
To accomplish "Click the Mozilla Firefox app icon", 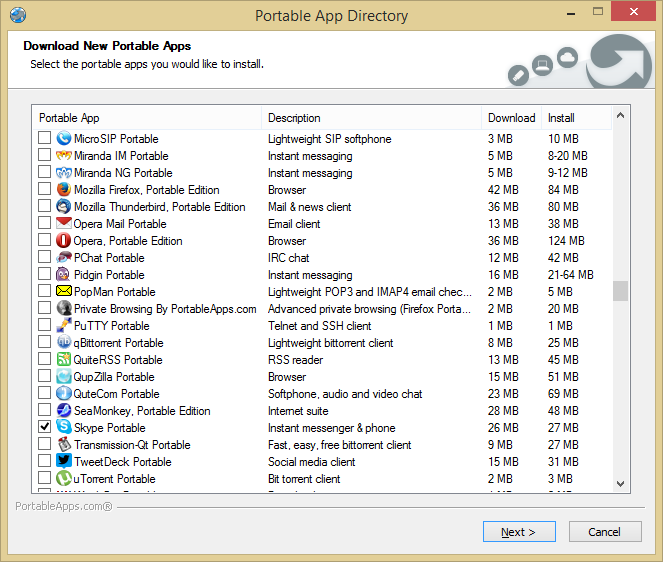I will point(64,190).
